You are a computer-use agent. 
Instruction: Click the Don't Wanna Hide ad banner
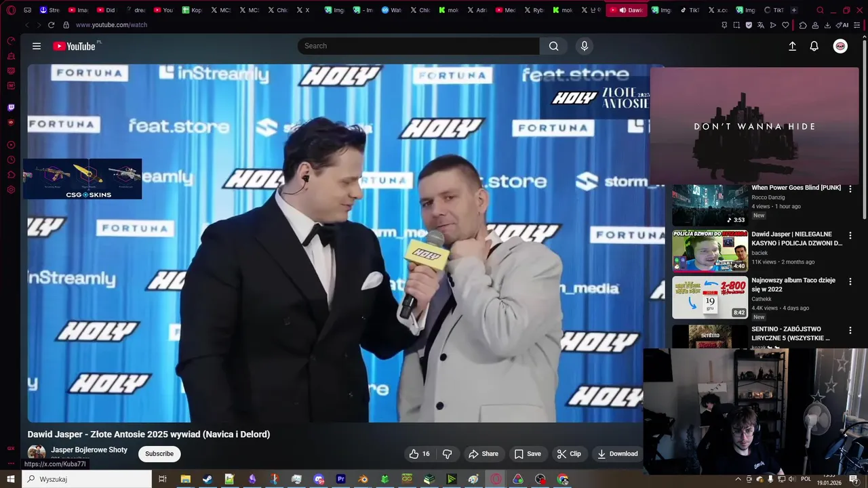tap(755, 125)
